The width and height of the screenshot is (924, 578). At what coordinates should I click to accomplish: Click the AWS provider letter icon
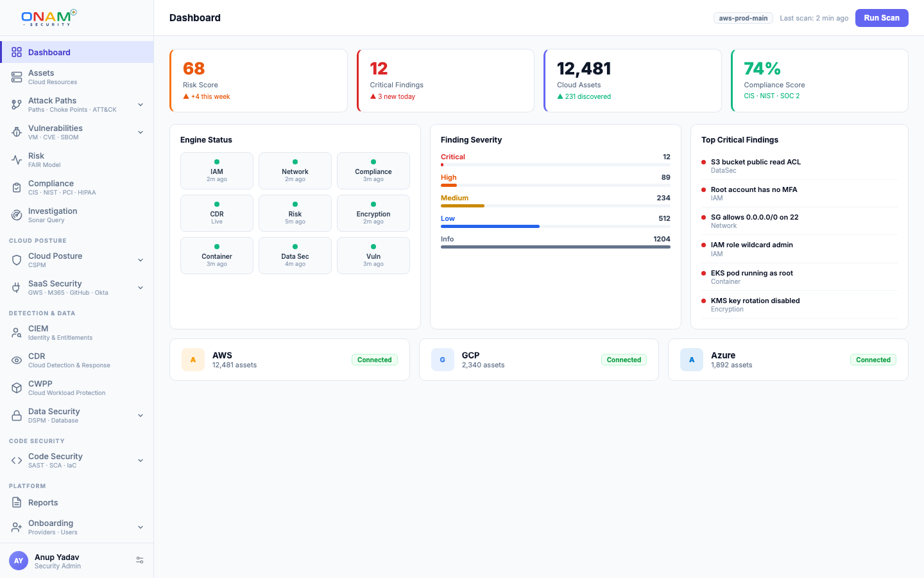(193, 360)
